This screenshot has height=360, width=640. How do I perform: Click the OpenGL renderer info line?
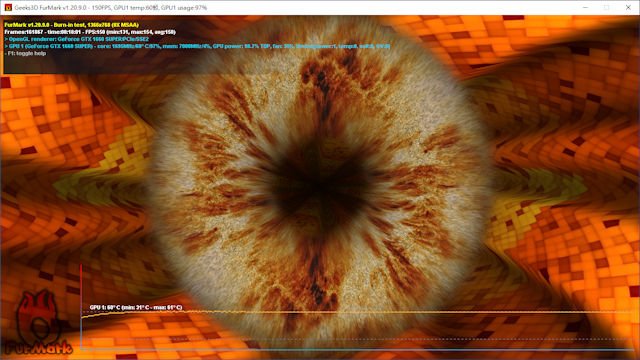pyautogui.click(x=76, y=39)
